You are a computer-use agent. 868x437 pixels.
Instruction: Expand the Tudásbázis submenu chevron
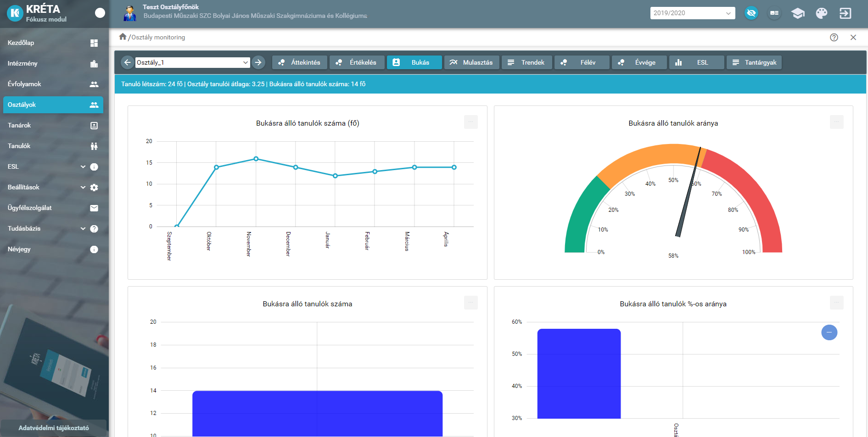pyautogui.click(x=83, y=228)
